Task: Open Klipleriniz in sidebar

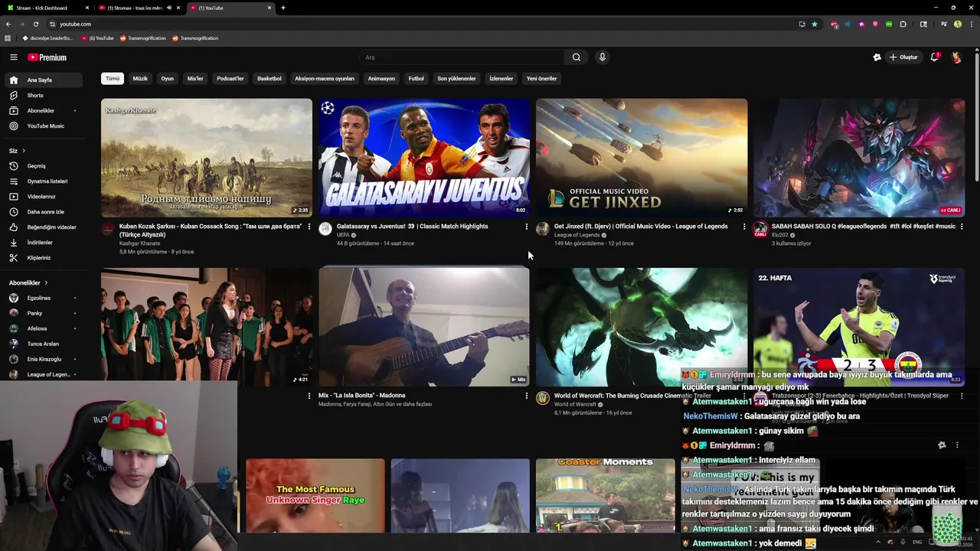Action: [44, 258]
